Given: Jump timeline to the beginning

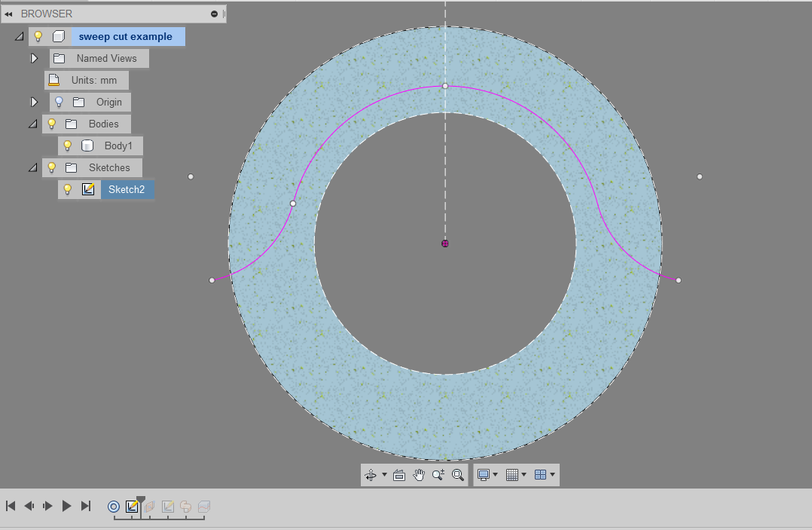Looking at the screenshot, I should (x=11, y=506).
